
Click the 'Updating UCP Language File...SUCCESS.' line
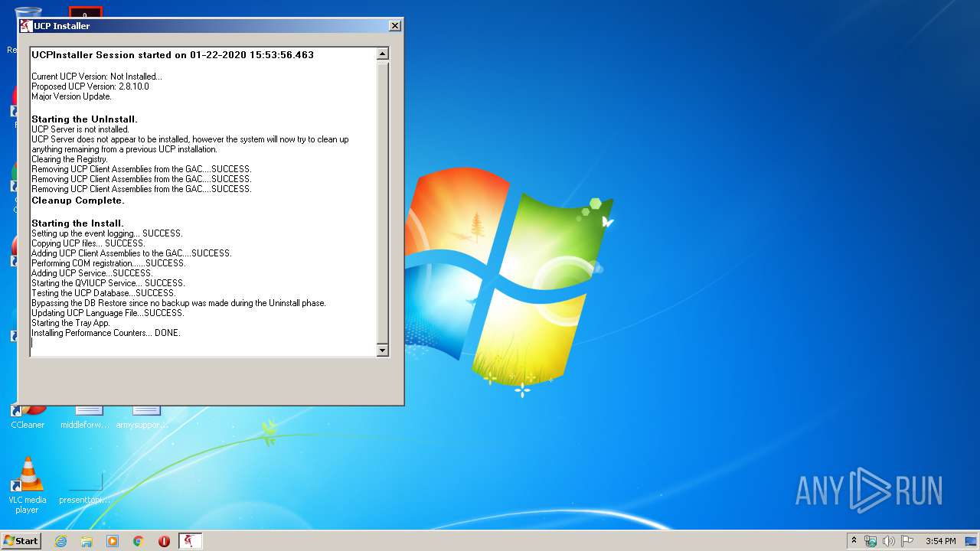coord(108,313)
